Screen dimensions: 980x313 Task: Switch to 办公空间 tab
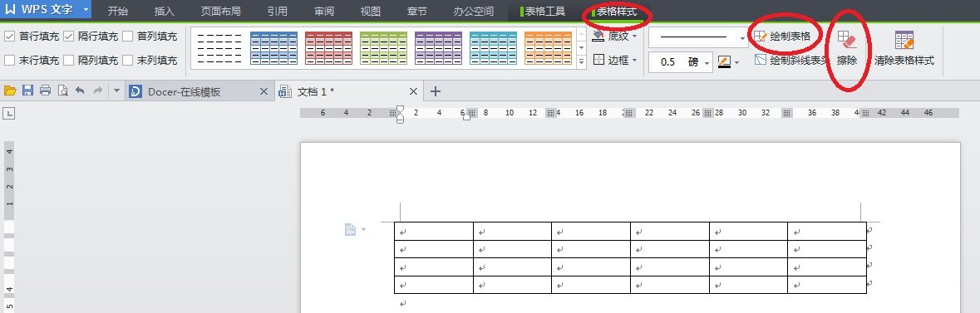click(473, 11)
